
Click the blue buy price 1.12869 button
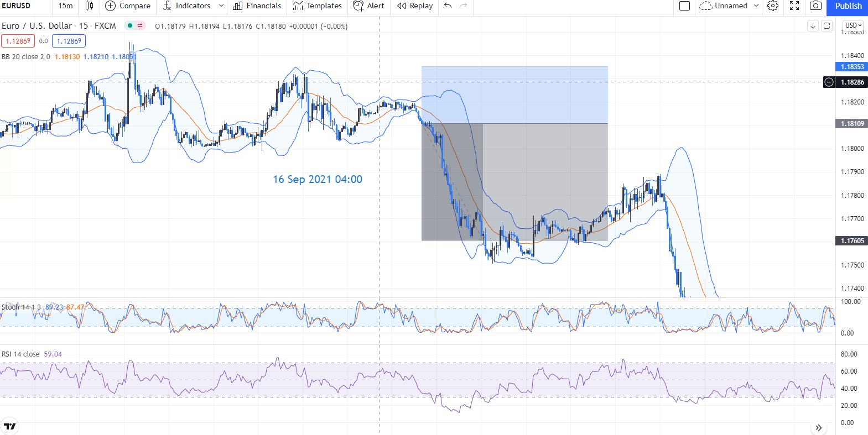pyautogui.click(x=69, y=41)
